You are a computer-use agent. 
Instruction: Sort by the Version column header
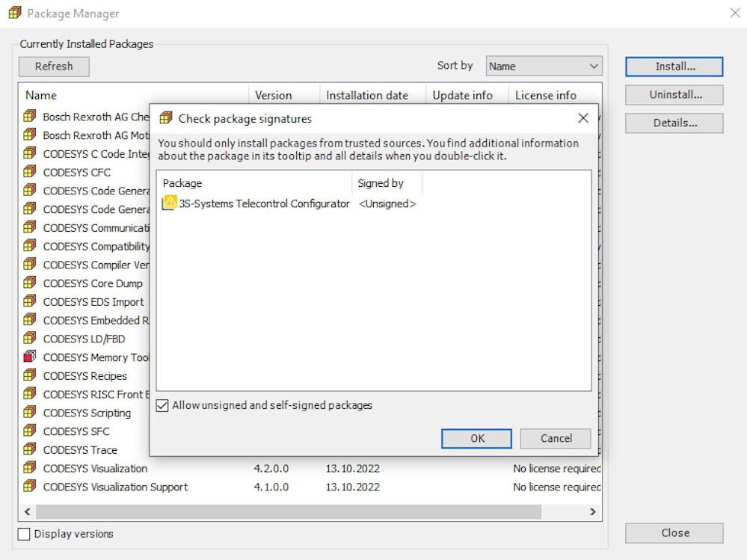coord(284,95)
